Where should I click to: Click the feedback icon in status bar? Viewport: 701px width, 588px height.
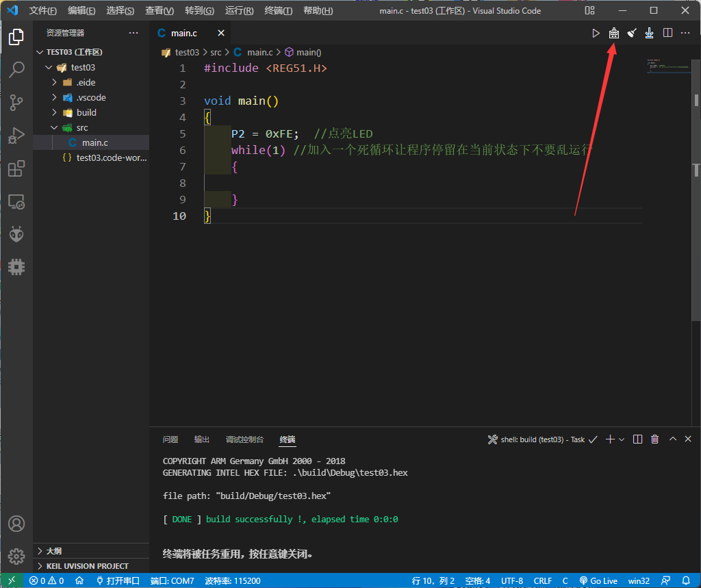point(665,580)
